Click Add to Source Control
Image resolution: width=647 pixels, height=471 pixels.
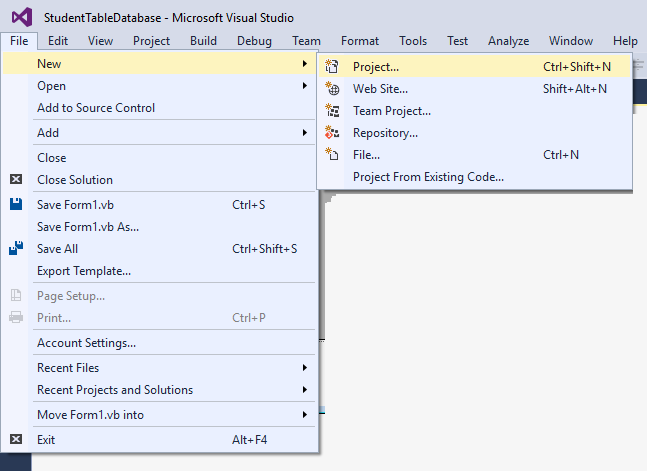pyautogui.click(x=96, y=108)
